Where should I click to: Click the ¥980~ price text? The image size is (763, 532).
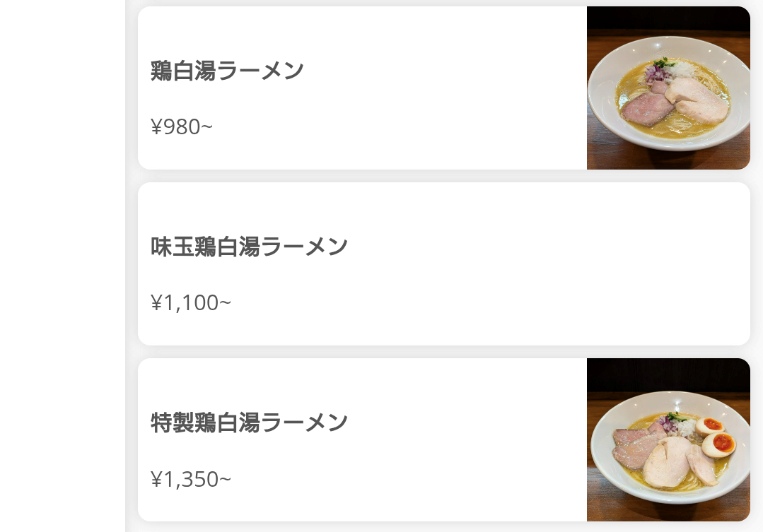[182, 127]
